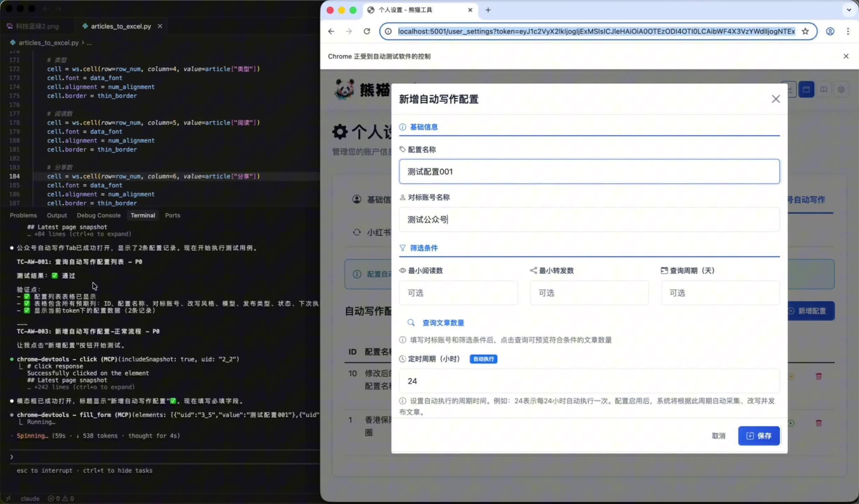Click the 取消 button
This screenshot has height=504, width=859.
pyautogui.click(x=719, y=436)
